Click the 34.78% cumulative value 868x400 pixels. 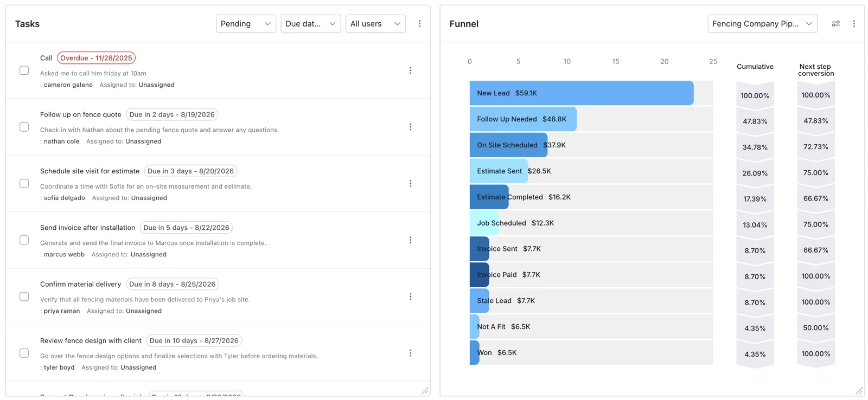coord(755,147)
